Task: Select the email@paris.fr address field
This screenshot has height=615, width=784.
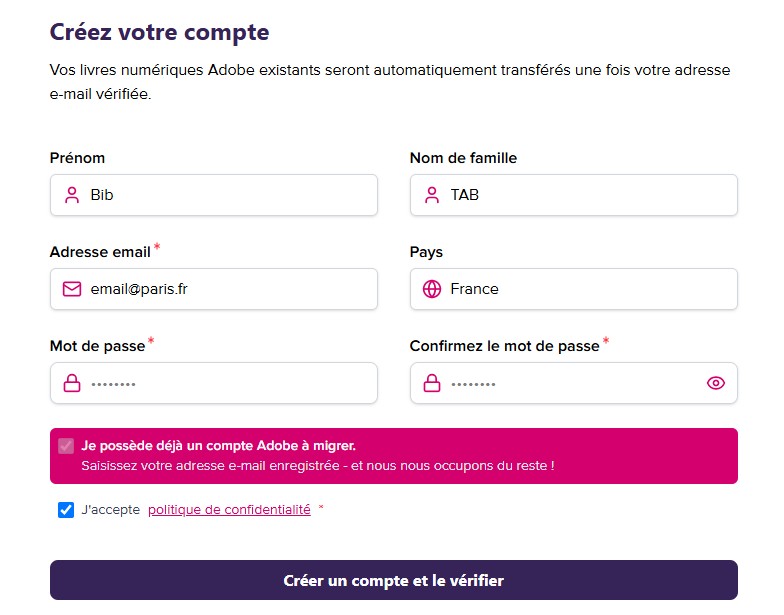Action: [x=214, y=289]
